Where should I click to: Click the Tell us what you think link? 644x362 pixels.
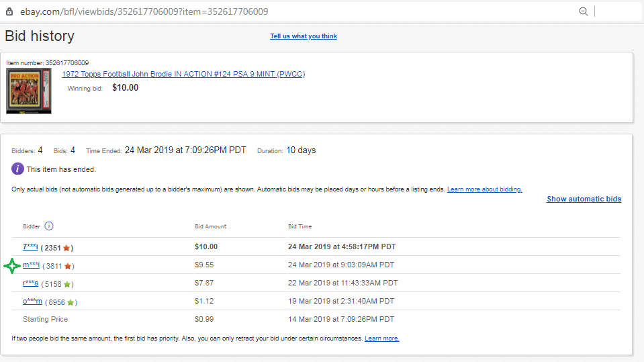tap(304, 36)
